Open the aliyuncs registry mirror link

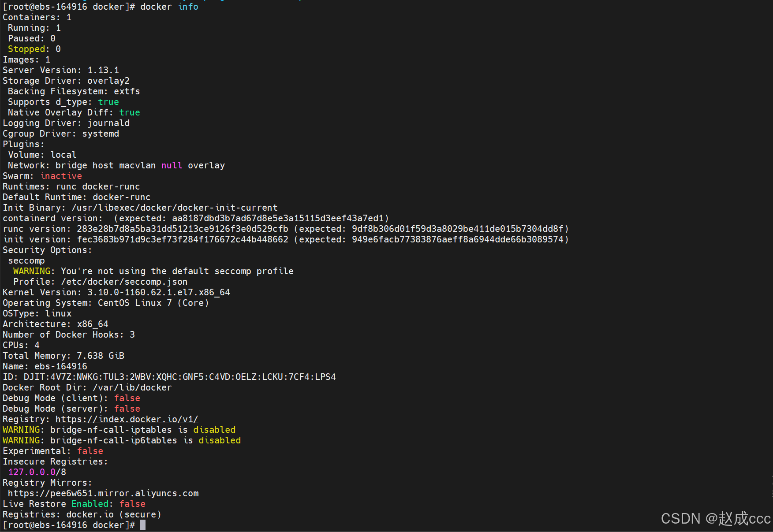(103, 493)
